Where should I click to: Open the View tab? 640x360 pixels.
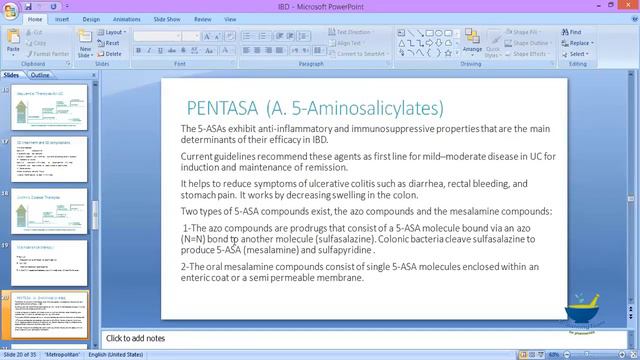tap(230, 19)
